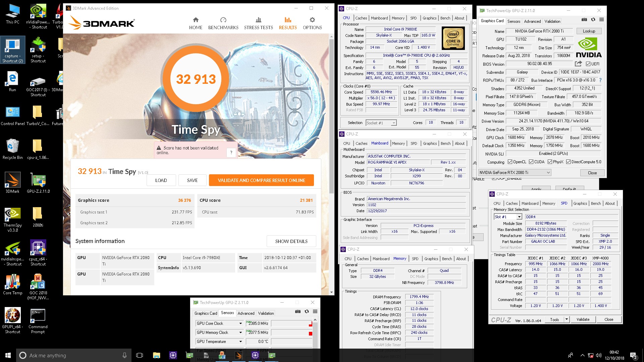The width and height of the screenshot is (644, 362).
Task: Click the taskbar clock showing 00:42
Action: coord(614,355)
